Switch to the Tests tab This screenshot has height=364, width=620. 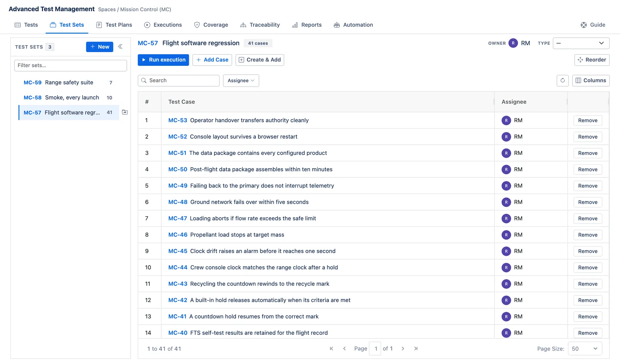pos(26,25)
